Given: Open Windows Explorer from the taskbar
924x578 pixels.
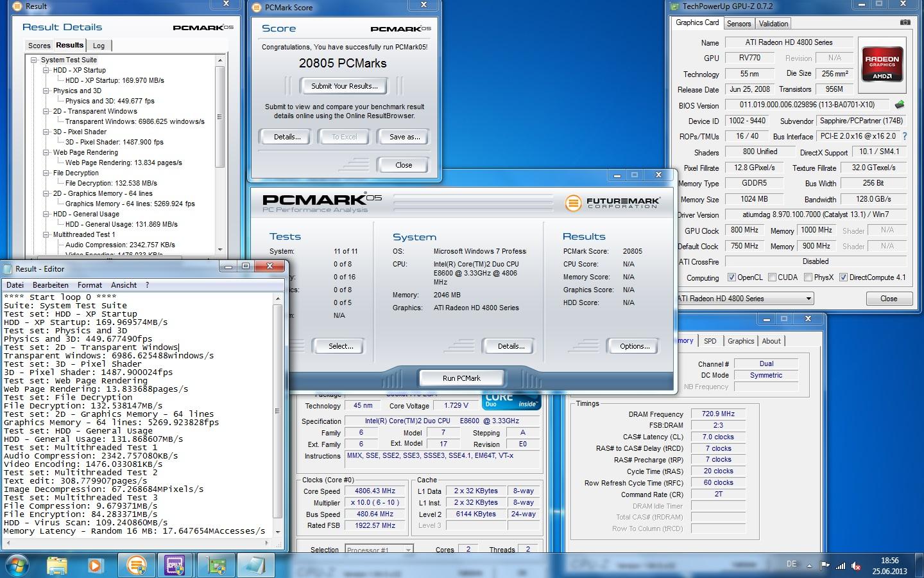Looking at the screenshot, I should (x=57, y=566).
